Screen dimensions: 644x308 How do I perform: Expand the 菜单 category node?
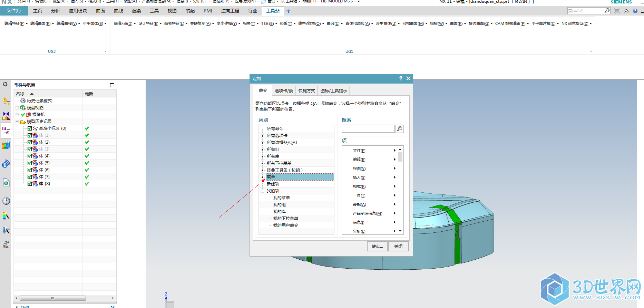[x=262, y=177]
